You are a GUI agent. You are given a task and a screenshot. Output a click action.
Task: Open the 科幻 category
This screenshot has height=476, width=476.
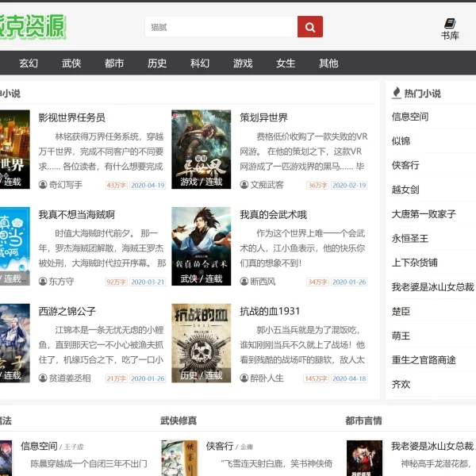point(200,63)
